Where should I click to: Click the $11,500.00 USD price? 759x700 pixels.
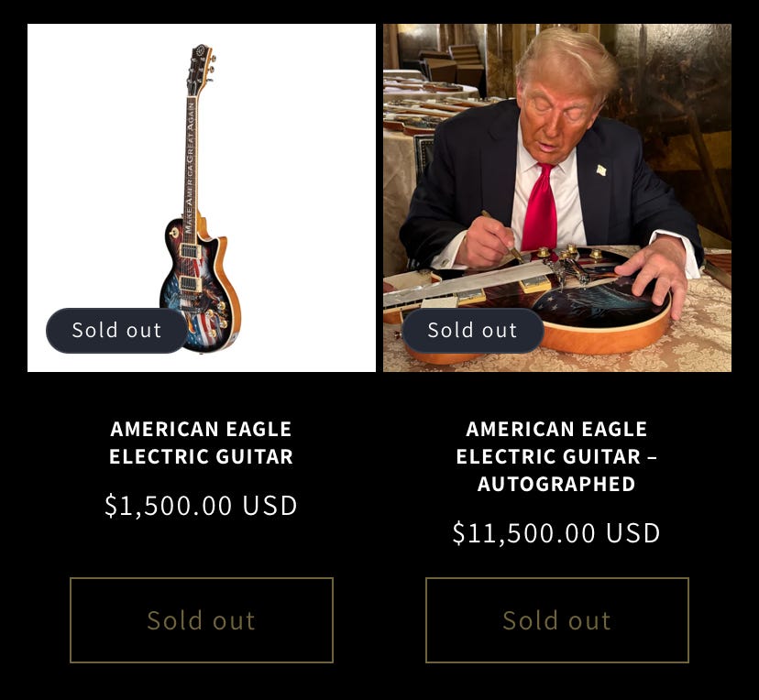tap(556, 533)
